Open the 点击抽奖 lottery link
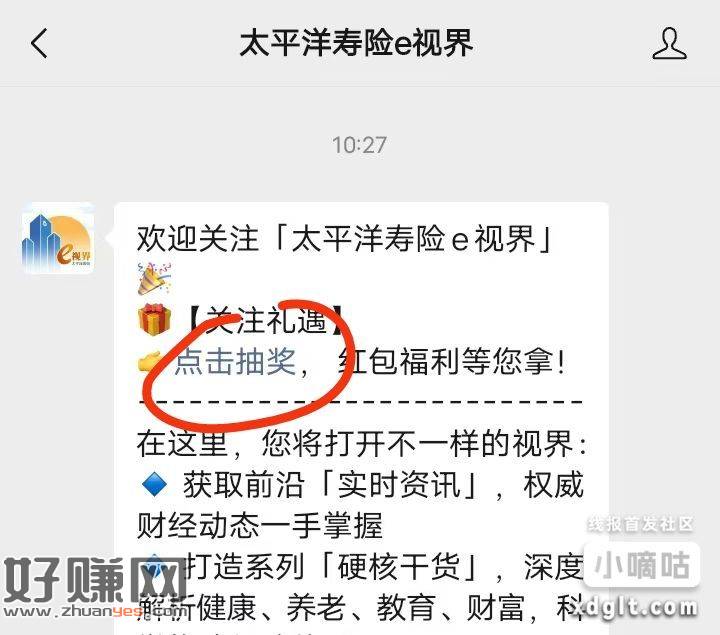The width and height of the screenshot is (720, 635). [x=235, y=361]
